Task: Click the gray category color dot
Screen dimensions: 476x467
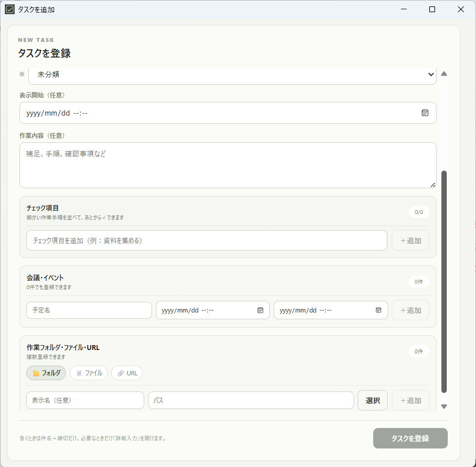Action: coord(22,74)
